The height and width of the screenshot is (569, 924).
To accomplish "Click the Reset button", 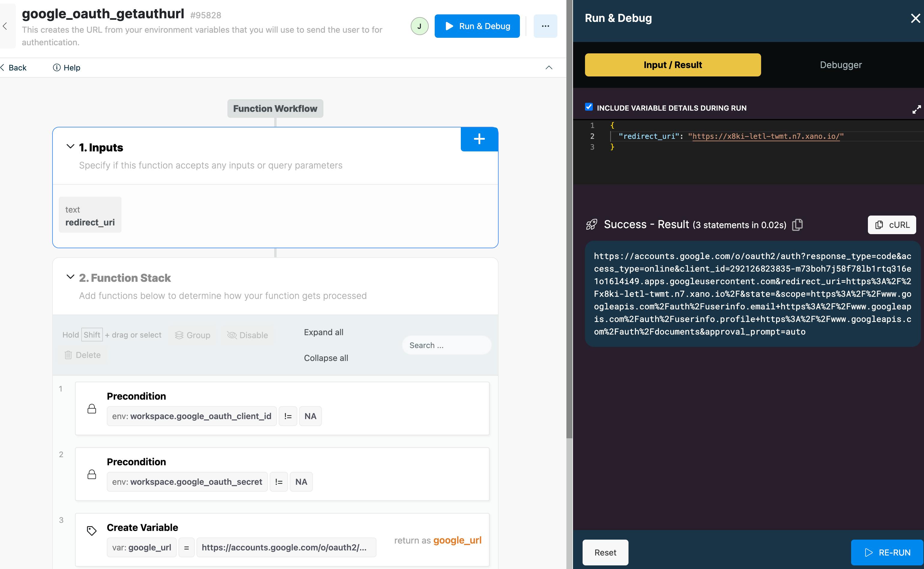I will point(605,552).
